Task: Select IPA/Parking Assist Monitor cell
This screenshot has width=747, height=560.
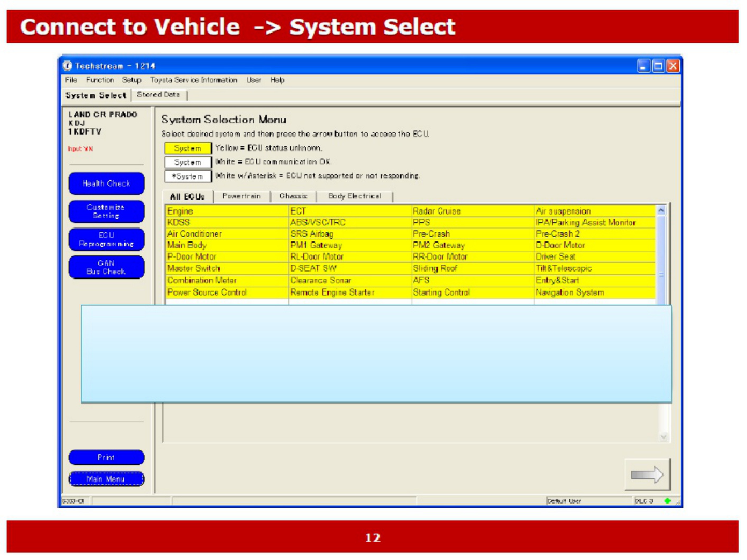Action: [595, 222]
